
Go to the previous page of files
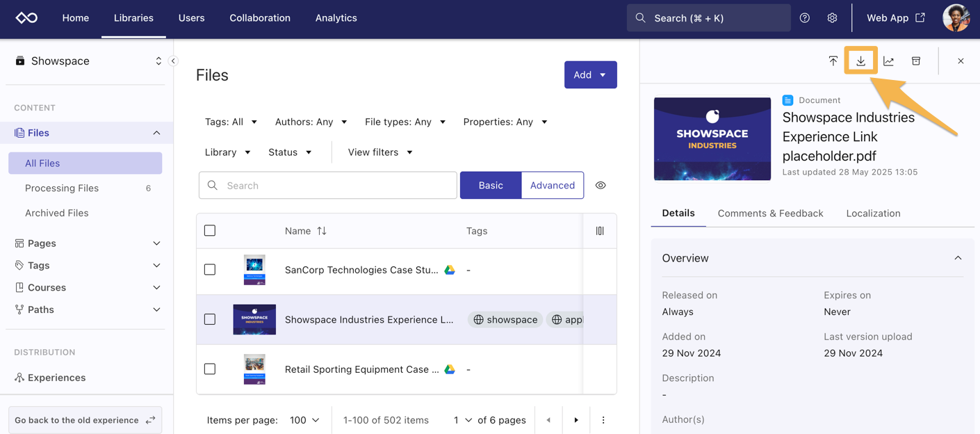coord(548,420)
